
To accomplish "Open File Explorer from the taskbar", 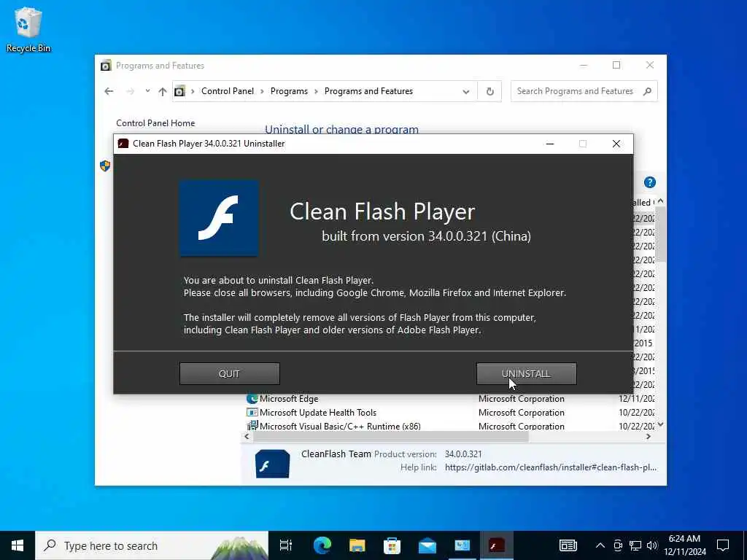I will click(x=357, y=545).
